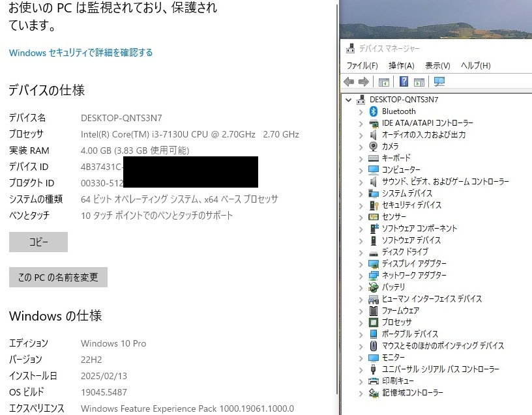Expand ソフトウェア デバイス node
532x415 pixels.
coord(361,241)
